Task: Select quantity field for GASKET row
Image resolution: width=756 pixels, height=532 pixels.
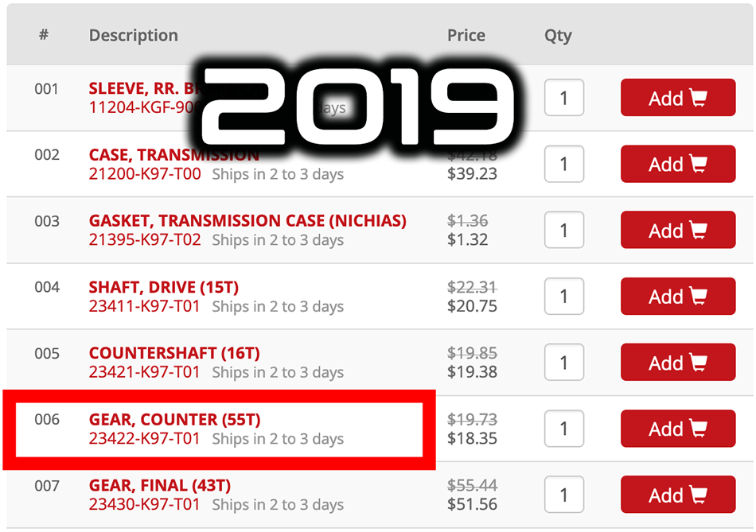Action: [564, 231]
